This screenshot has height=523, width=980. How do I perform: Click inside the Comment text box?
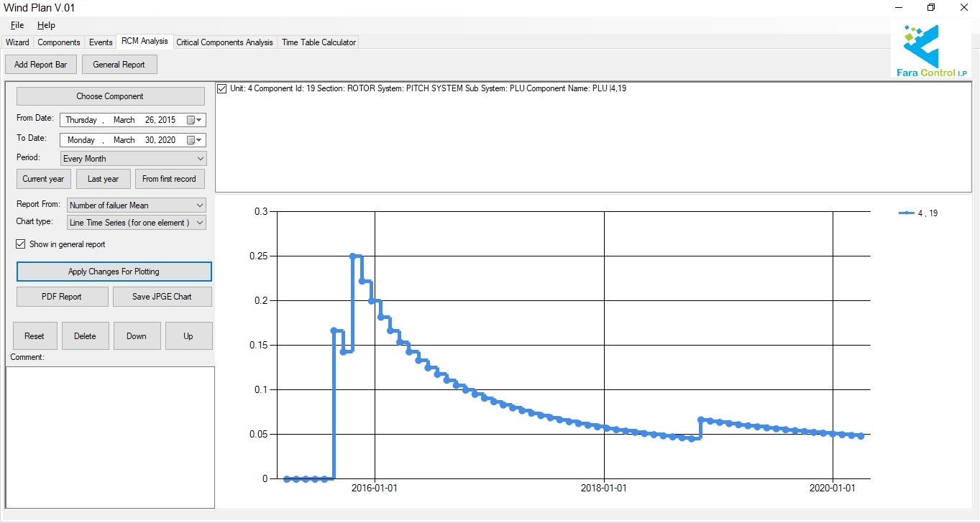point(110,437)
